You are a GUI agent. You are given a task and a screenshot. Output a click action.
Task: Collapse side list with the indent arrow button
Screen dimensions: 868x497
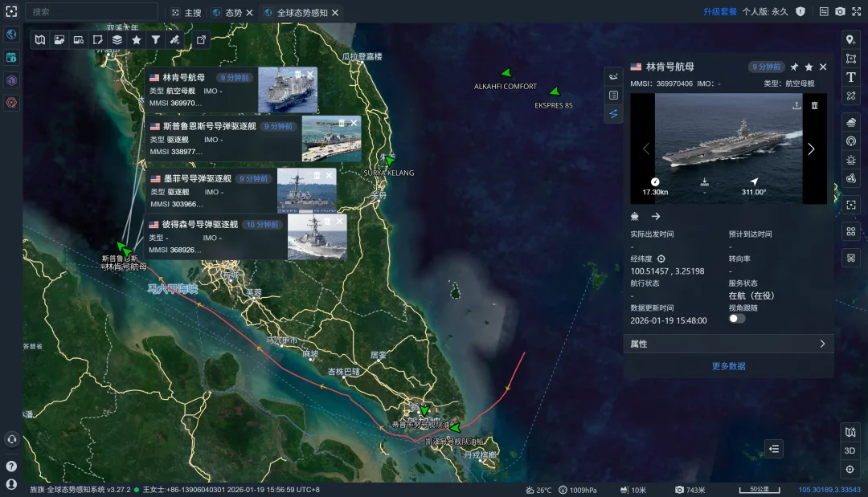tap(774, 449)
